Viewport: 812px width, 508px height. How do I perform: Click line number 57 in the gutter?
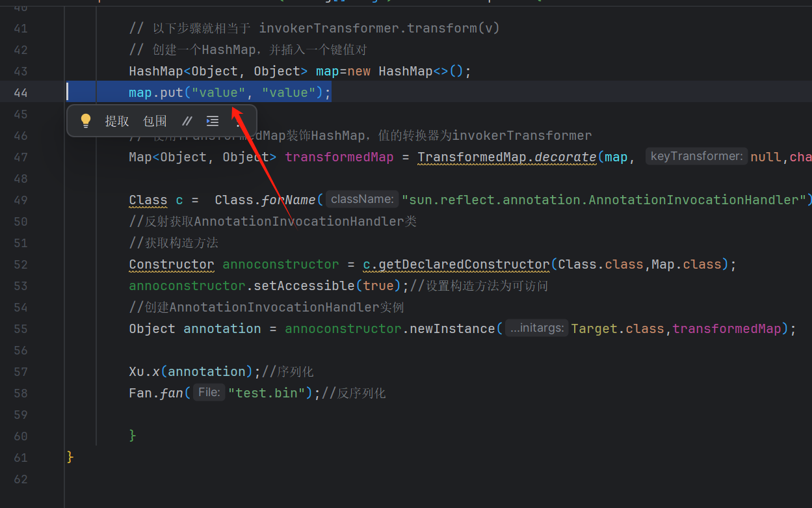21,371
